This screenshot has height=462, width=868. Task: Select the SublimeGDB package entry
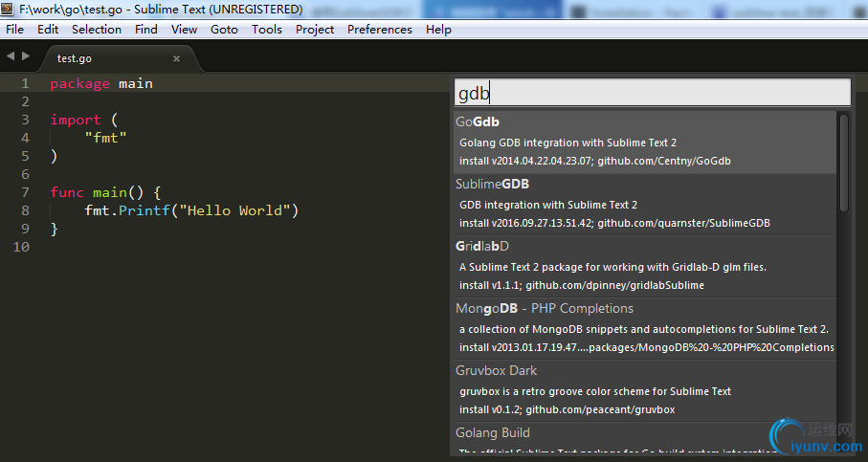tap(645, 204)
